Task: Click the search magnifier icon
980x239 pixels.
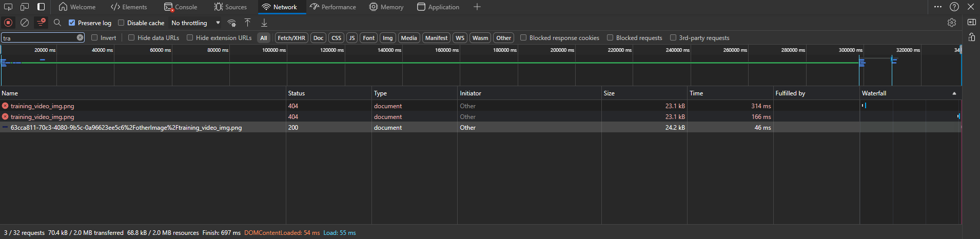Action: (57, 23)
